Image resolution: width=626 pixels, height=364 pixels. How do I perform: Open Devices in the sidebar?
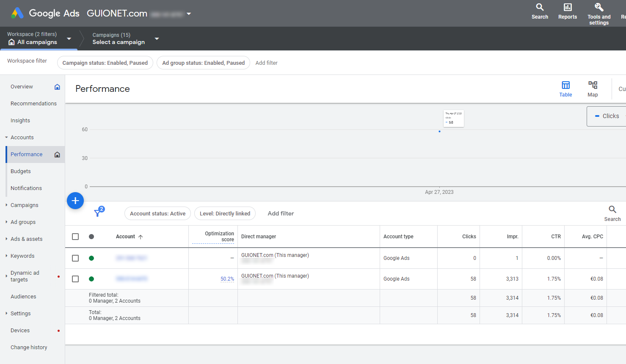pyautogui.click(x=20, y=331)
